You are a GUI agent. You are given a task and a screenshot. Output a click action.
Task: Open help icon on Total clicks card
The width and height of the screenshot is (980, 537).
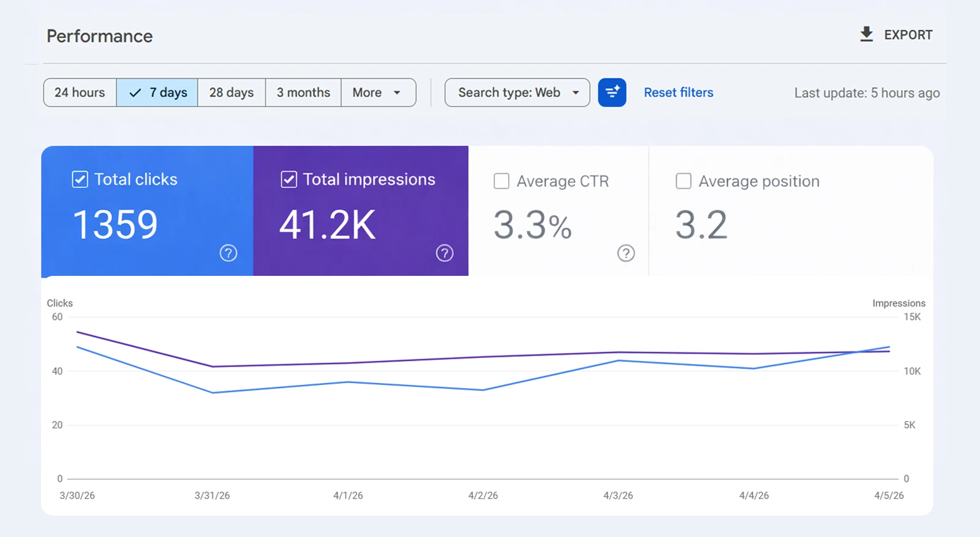[228, 253]
